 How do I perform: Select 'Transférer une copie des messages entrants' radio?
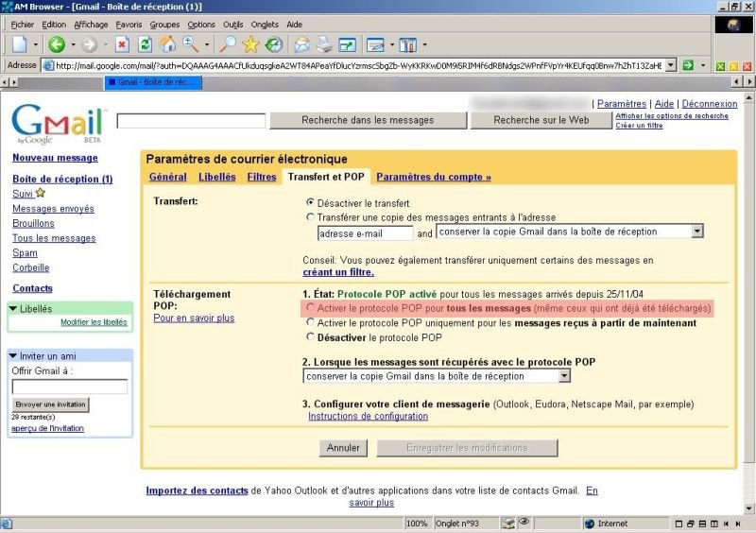311,217
